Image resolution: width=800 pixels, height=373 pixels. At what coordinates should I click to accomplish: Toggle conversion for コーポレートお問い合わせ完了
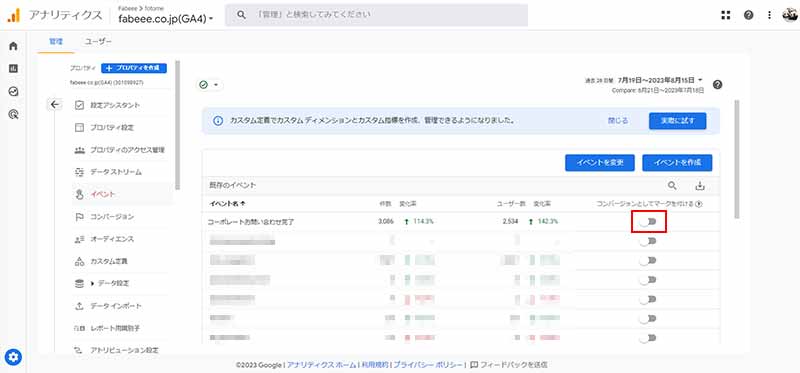648,221
